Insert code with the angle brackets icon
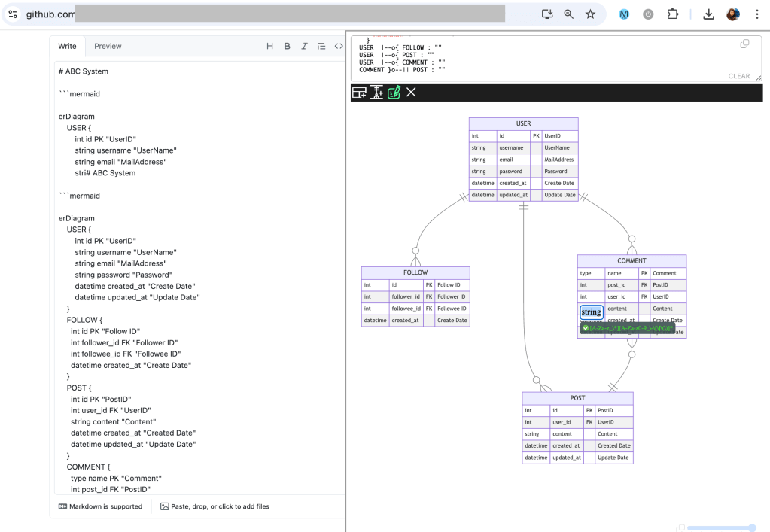 [338, 47]
